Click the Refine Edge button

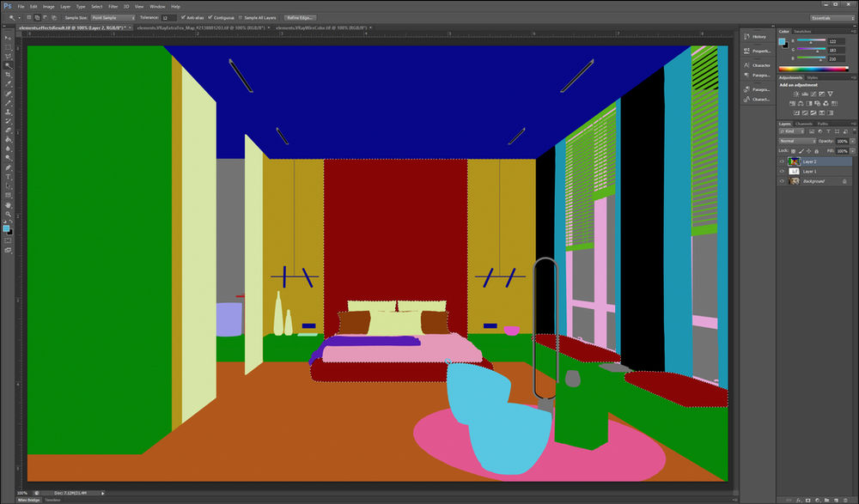point(299,17)
